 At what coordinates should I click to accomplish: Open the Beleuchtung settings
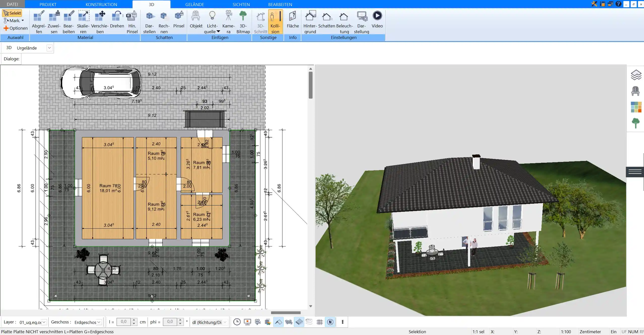pyautogui.click(x=344, y=22)
